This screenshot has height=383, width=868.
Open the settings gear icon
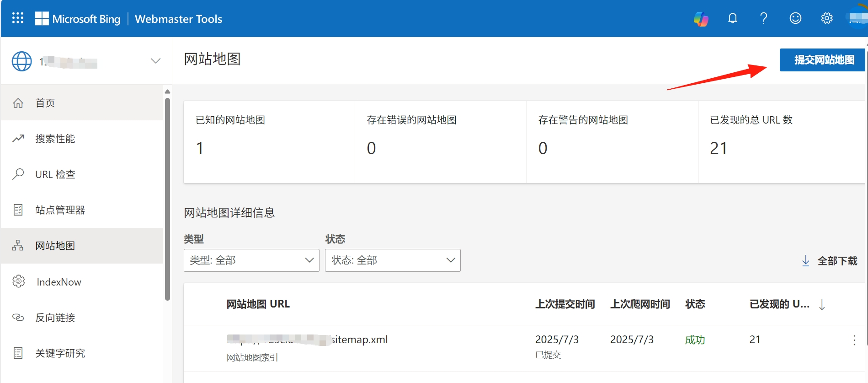tap(826, 18)
